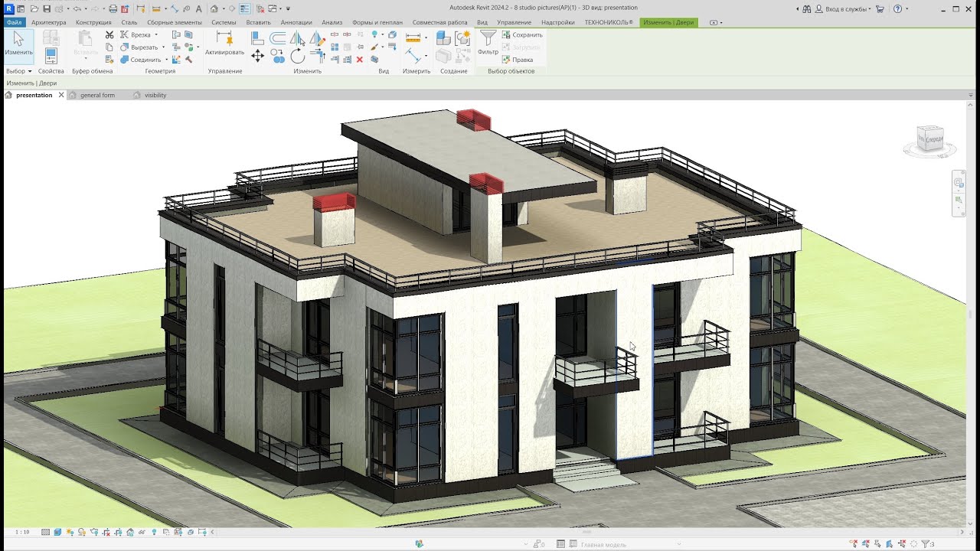Click the aligned dimension measure icon
Screen dimensions: 980x551
coord(414,56)
